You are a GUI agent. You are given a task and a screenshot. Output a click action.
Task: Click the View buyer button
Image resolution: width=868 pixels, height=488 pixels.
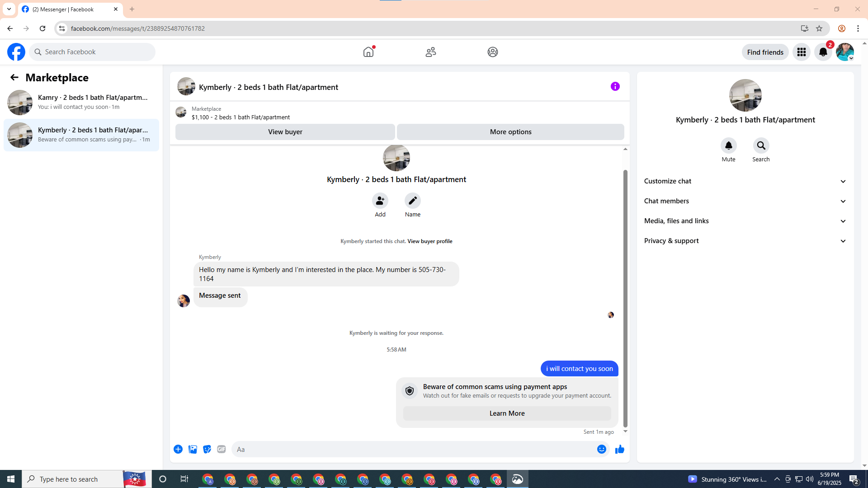tap(285, 132)
